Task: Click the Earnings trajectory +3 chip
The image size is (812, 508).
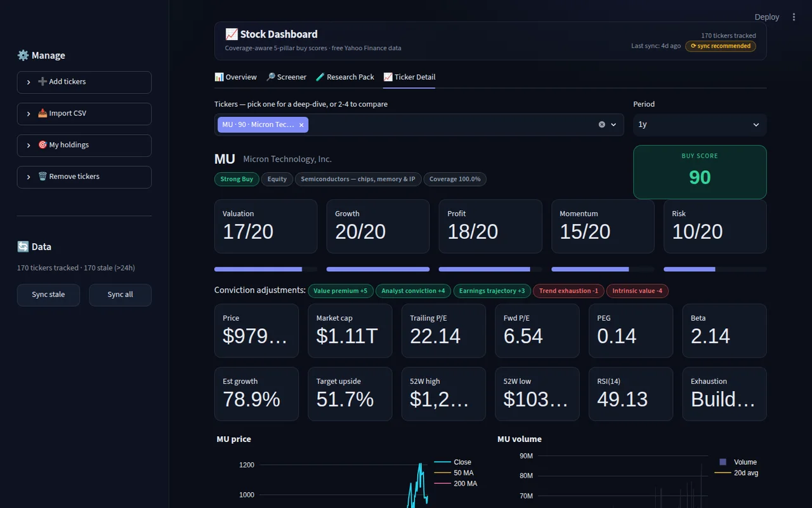Action: tap(492, 291)
